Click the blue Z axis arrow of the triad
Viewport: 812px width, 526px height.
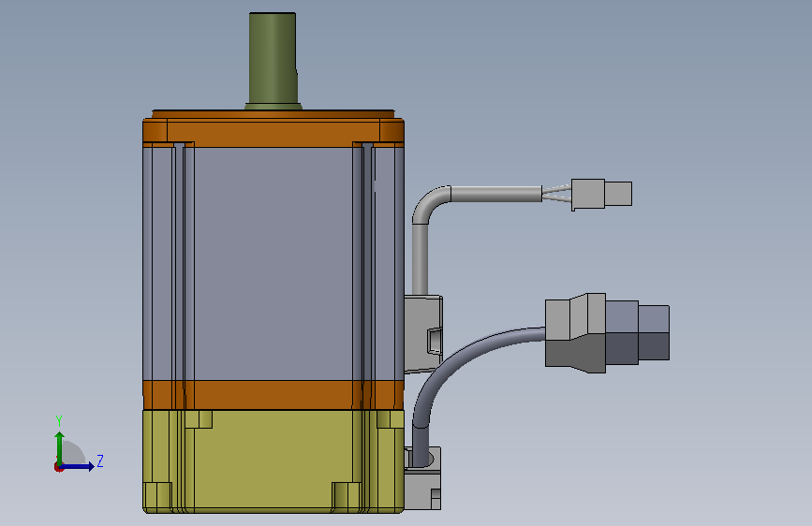78,466
